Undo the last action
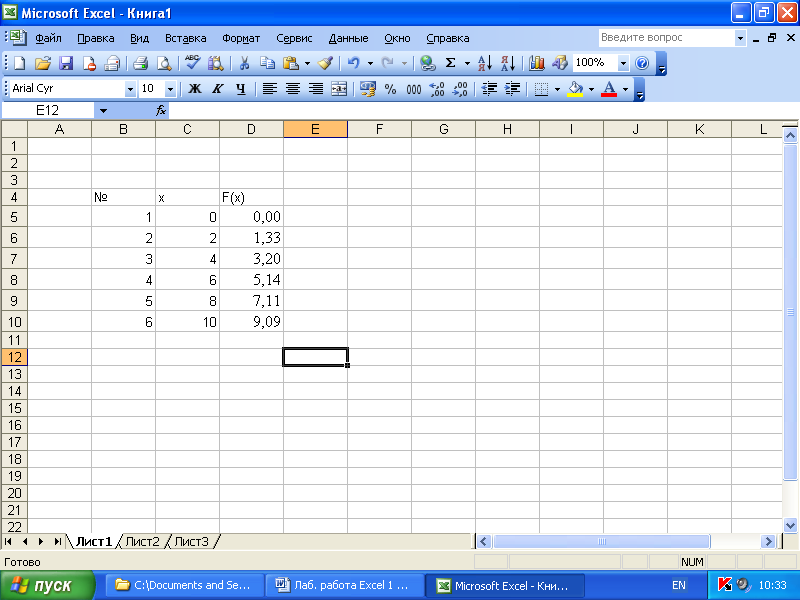Image resolution: width=800 pixels, height=600 pixels. click(354, 63)
